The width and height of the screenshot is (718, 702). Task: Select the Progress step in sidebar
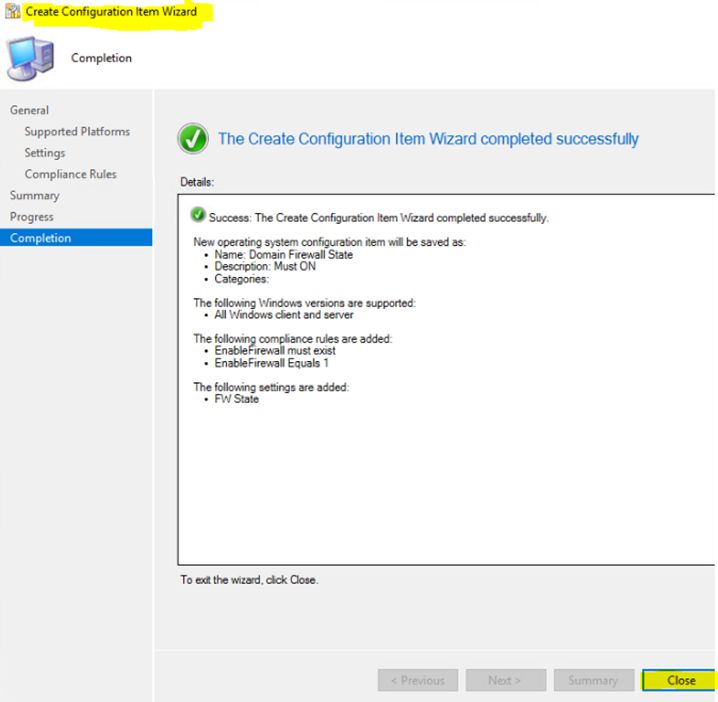point(32,217)
